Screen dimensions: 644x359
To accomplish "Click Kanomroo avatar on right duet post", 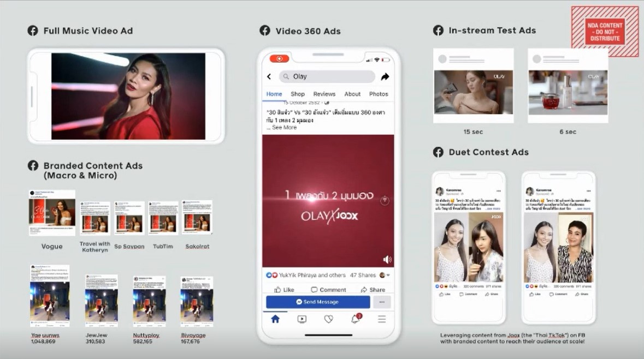I will coord(530,191).
